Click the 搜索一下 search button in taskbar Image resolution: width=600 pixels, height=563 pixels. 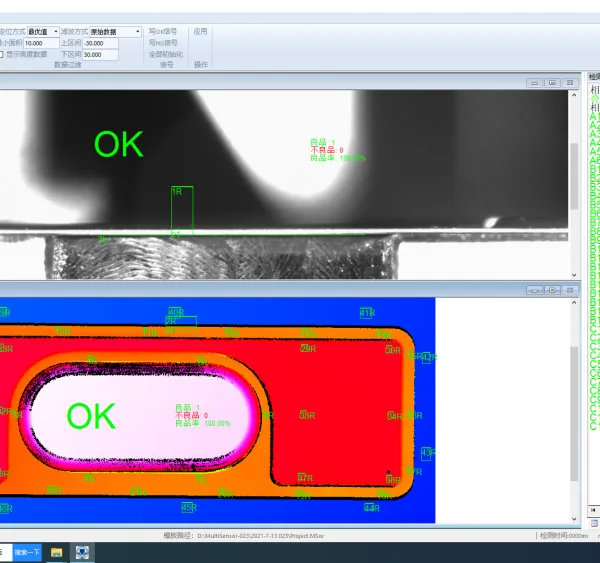pos(27,552)
